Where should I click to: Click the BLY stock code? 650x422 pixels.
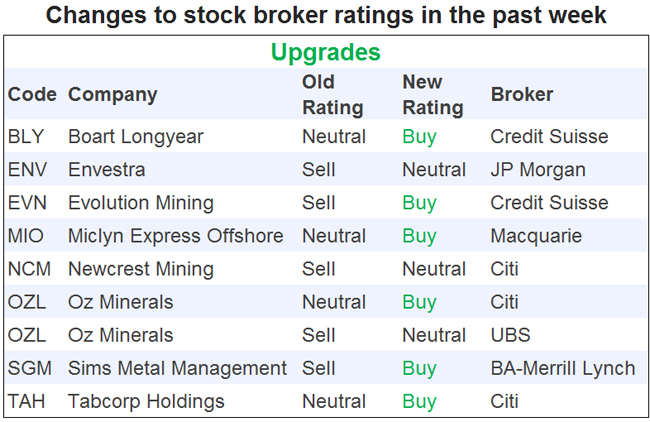pyautogui.click(x=26, y=137)
